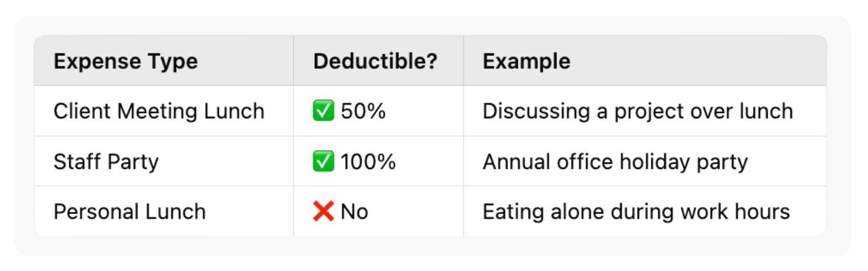The height and width of the screenshot is (271, 868).
Task: Select the Example column header
Action: pyautogui.click(x=527, y=61)
